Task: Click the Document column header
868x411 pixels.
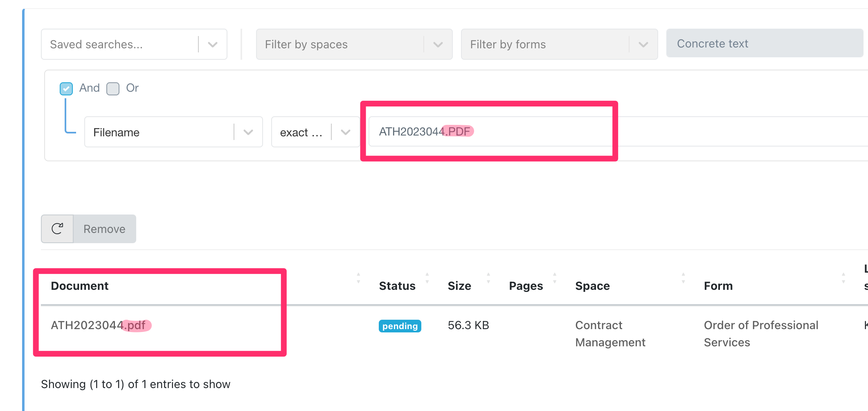Action: pyautogui.click(x=80, y=286)
